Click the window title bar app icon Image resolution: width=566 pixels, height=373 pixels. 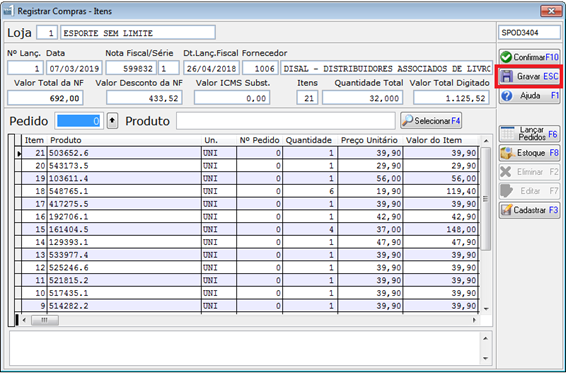[x=9, y=11]
